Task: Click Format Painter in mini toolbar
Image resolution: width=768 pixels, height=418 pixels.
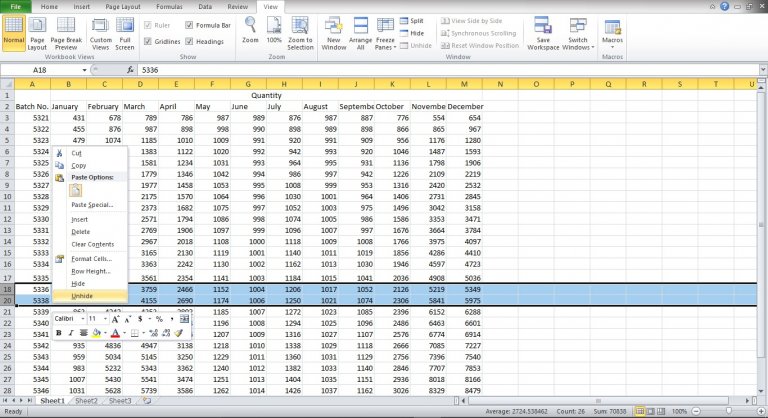Action: click(x=179, y=333)
